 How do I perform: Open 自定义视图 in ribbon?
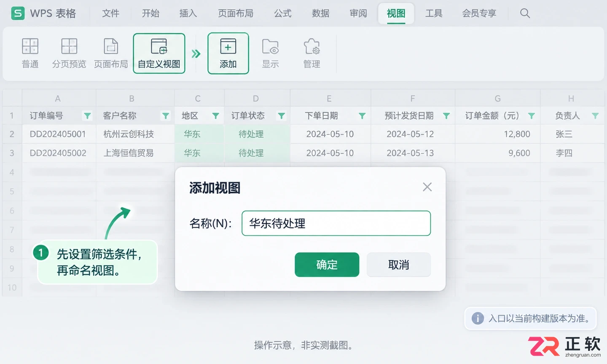point(159,54)
